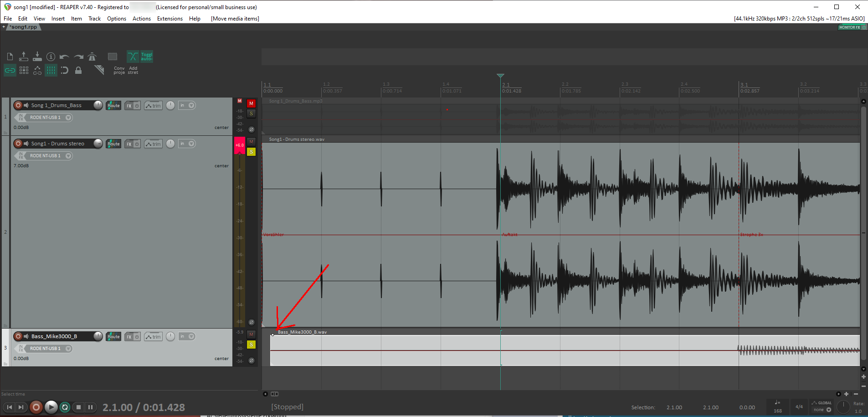Open trim envelope menu on Song 1_Drums_Bass
This screenshot has width=868, height=417.
point(154,106)
